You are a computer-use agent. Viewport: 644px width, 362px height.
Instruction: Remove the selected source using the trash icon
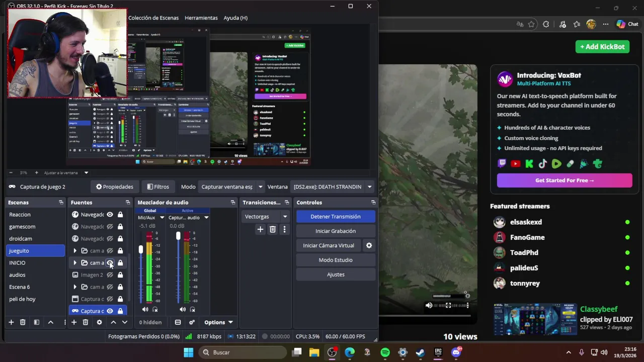pos(86,322)
